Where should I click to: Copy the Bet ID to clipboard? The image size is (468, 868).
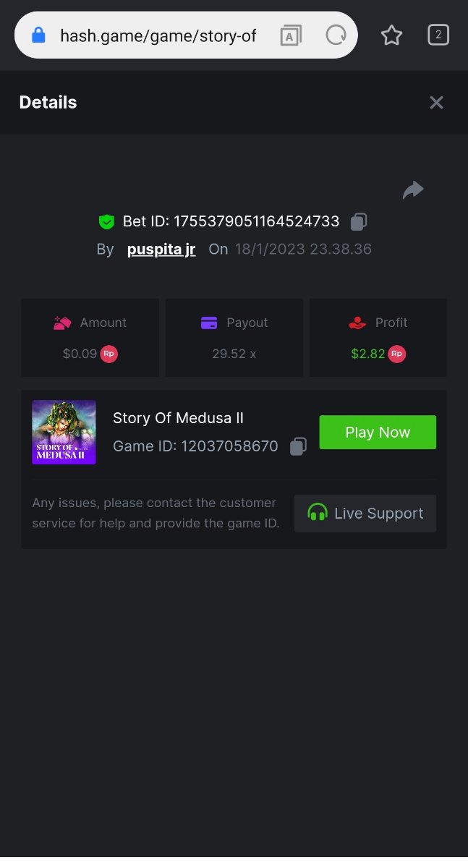click(x=359, y=221)
